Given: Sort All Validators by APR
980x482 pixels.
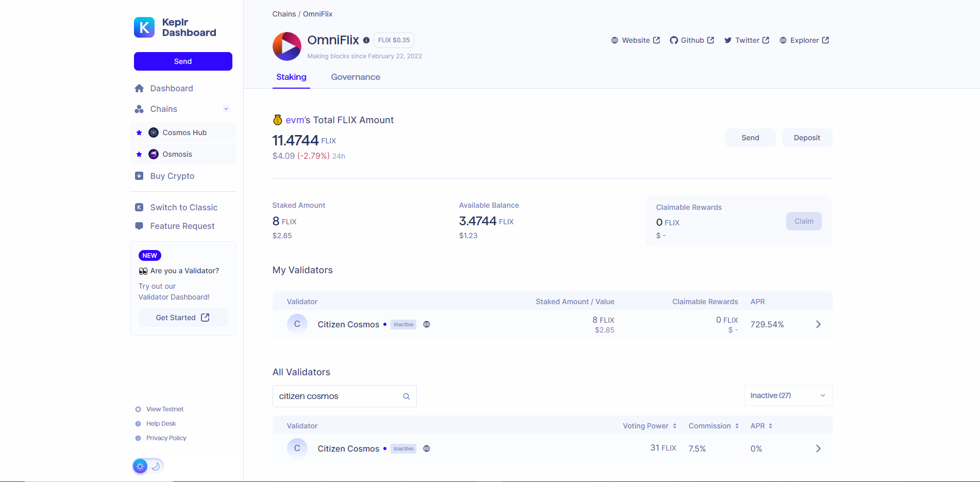Looking at the screenshot, I should pyautogui.click(x=762, y=426).
